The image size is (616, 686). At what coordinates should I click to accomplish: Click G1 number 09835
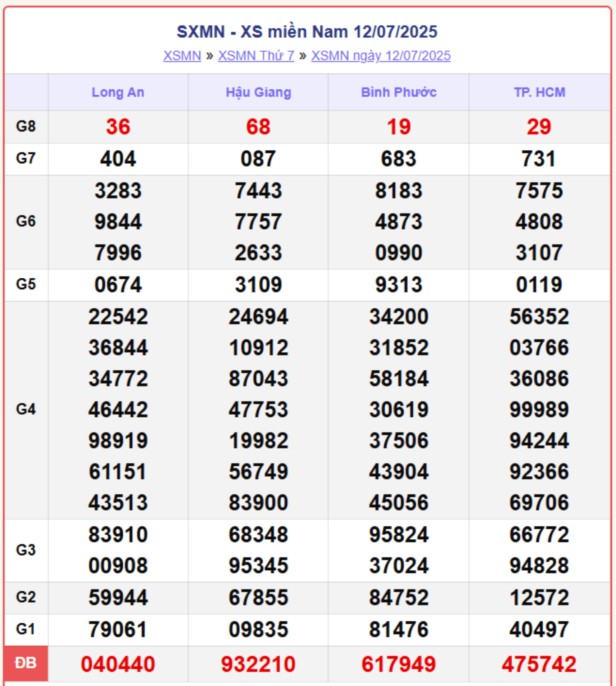tap(258, 629)
